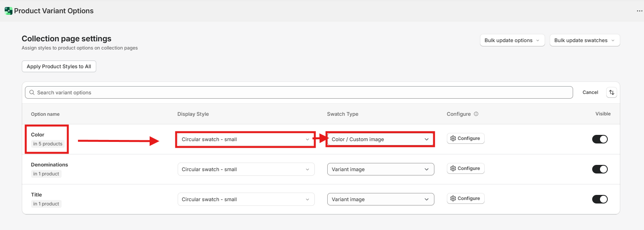The image size is (644, 230).
Task: Open Configure gear for Denominations option
Action: point(465,168)
